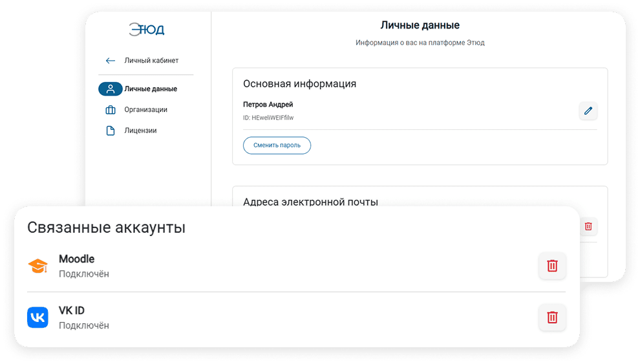Click the Moodle graduation cap logo

37,266
